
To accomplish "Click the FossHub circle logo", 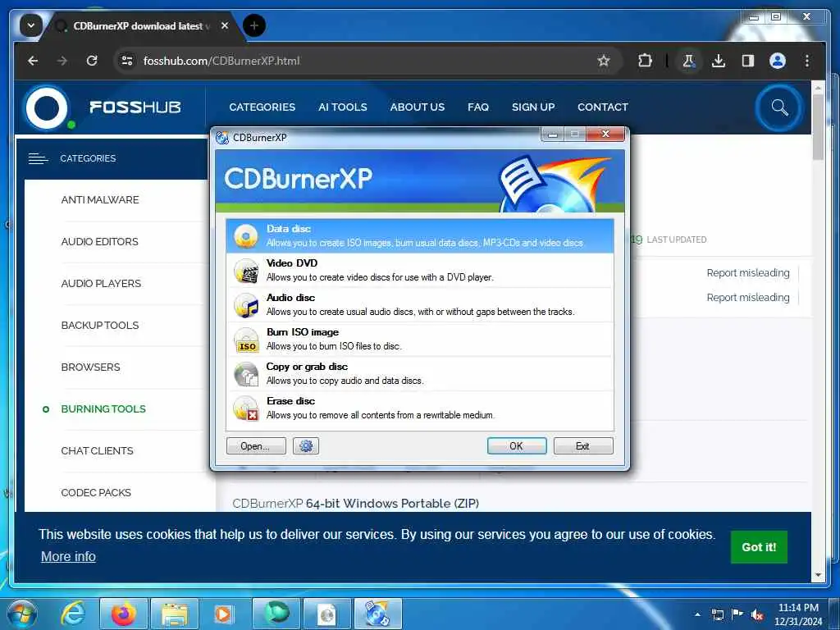I will coord(47,107).
